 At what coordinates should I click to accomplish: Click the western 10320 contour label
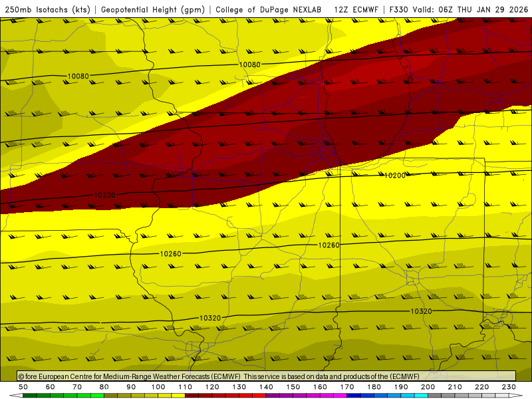(x=210, y=318)
